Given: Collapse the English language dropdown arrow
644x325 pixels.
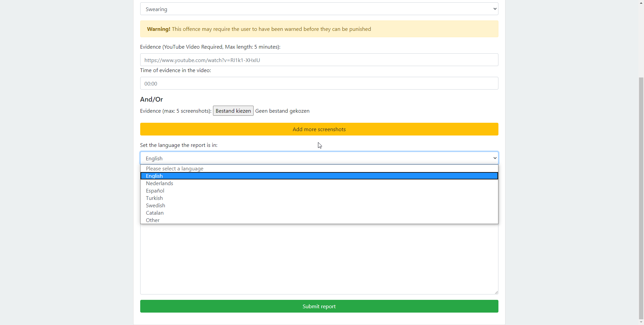Looking at the screenshot, I should click(x=495, y=158).
